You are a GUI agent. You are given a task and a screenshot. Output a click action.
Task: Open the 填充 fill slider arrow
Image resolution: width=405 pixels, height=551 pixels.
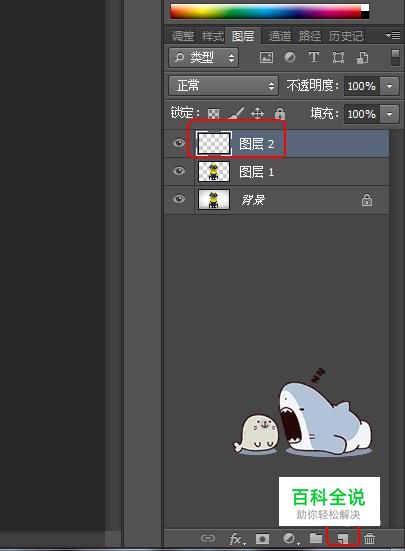[x=390, y=114]
